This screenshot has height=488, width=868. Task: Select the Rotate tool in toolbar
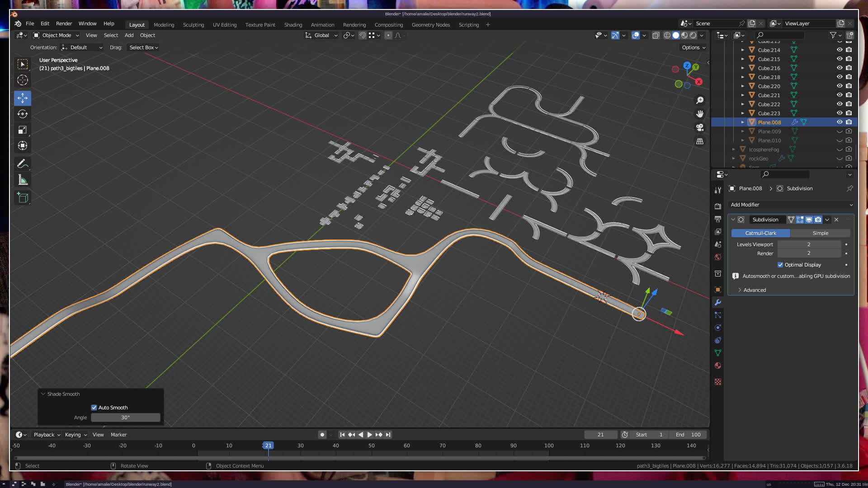(x=23, y=114)
